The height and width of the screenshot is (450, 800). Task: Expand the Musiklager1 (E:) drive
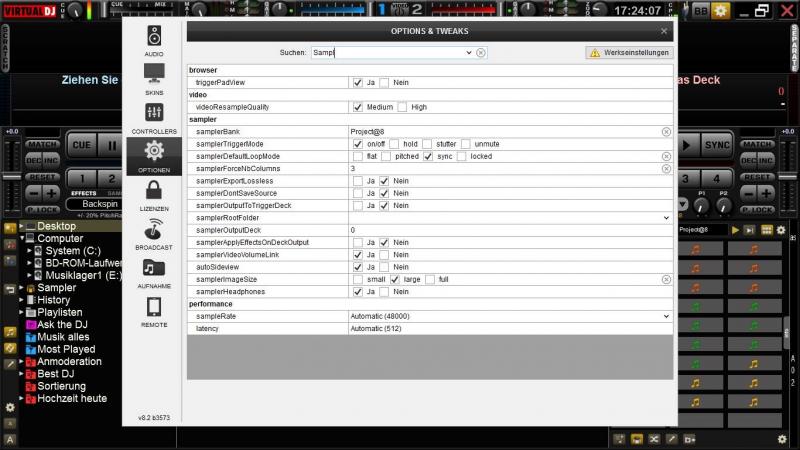(x=30, y=275)
